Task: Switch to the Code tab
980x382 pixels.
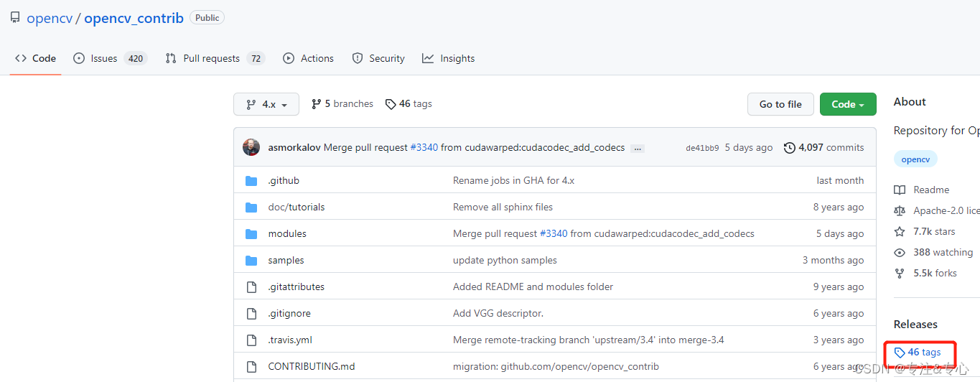Action: tap(35, 58)
